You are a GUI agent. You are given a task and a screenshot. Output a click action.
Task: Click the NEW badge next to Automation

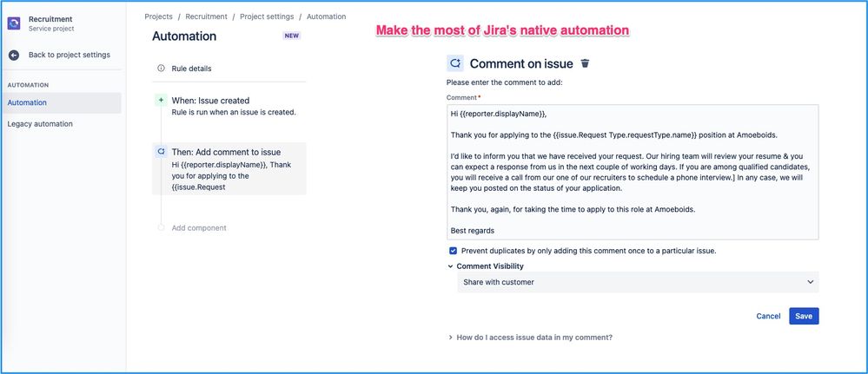tap(292, 36)
